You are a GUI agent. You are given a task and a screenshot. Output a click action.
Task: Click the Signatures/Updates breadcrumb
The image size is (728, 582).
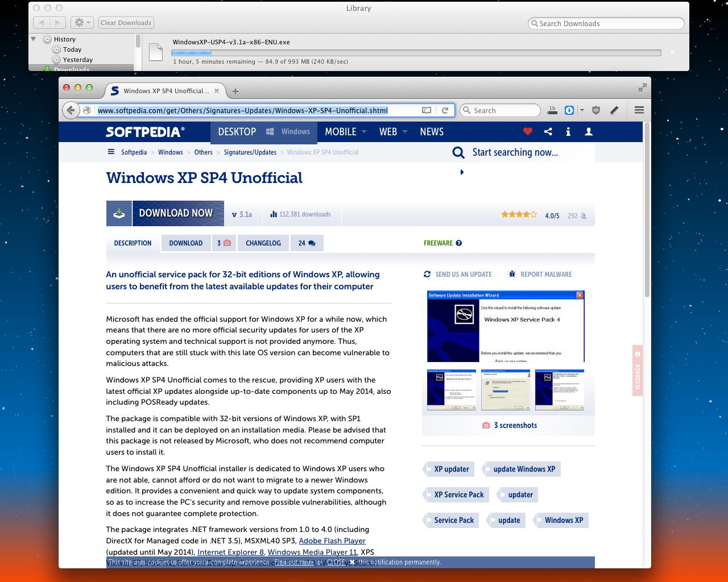point(250,152)
